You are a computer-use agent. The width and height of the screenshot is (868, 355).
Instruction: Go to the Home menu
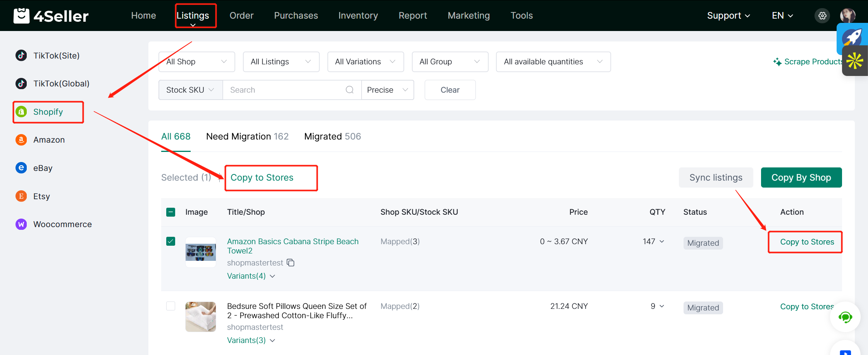(x=143, y=16)
